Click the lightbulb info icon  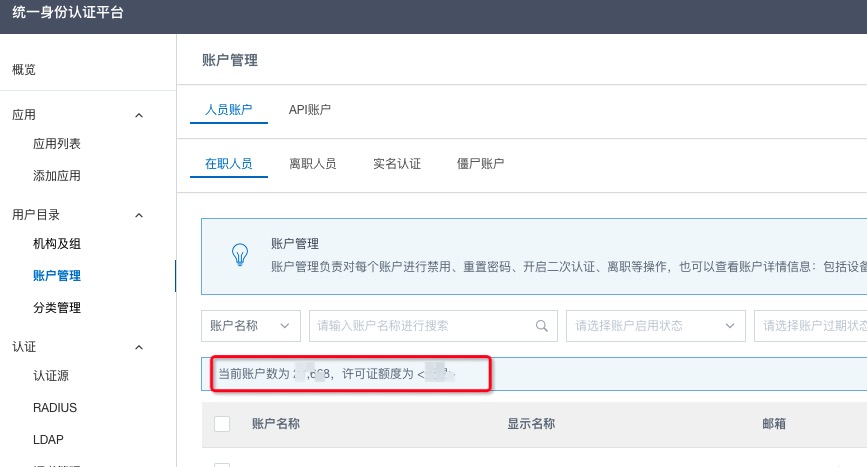pyautogui.click(x=240, y=254)
